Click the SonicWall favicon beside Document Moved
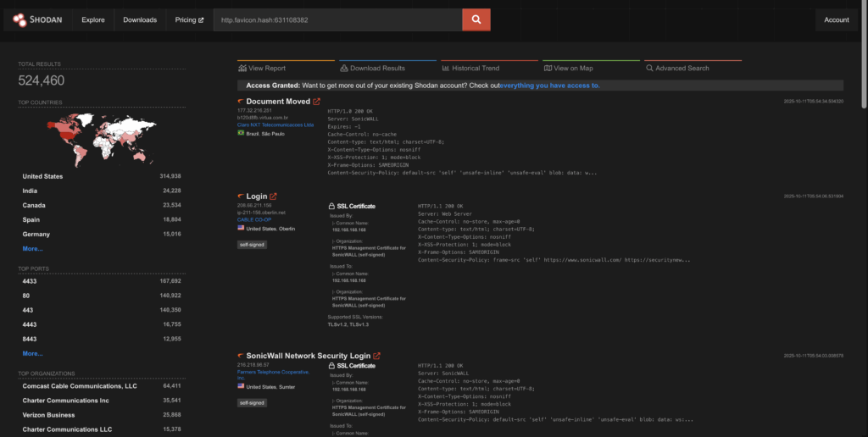Screen dimensions: 868x437 click(x=241, y=102)
